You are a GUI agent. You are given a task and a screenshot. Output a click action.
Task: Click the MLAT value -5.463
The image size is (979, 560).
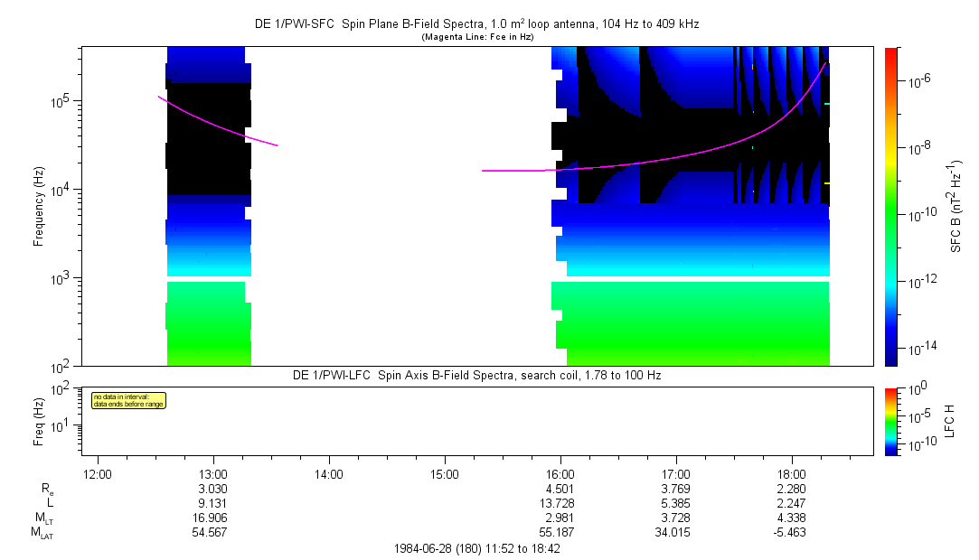click(x=792, y=532)
